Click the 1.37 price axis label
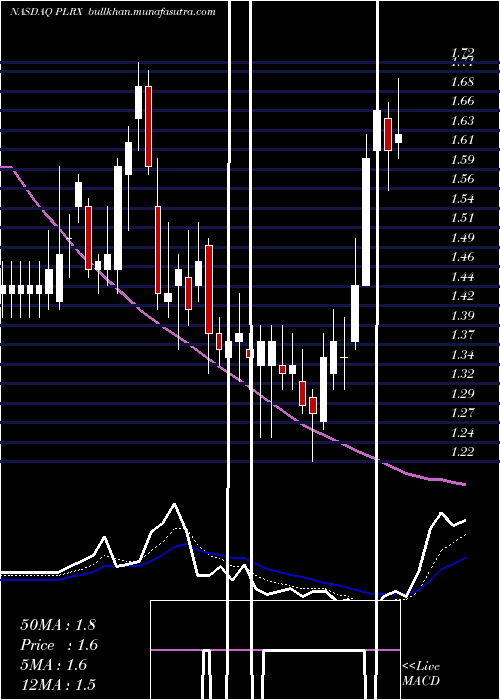Image resolution: width=500 pixels, height=700 pixels. [462, 335]
